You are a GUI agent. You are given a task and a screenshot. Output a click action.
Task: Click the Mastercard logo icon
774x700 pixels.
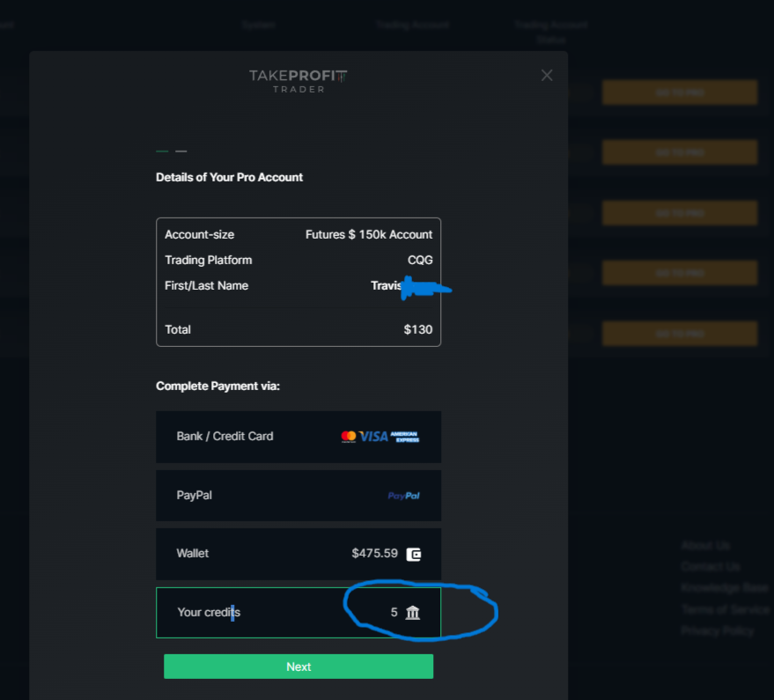pyautogui.click(x=349, y=437)
